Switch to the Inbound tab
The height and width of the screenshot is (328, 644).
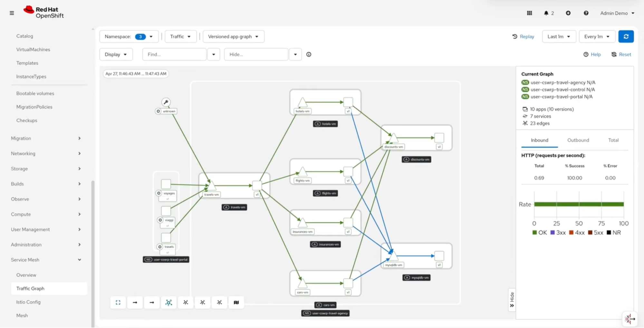point(540,140)
